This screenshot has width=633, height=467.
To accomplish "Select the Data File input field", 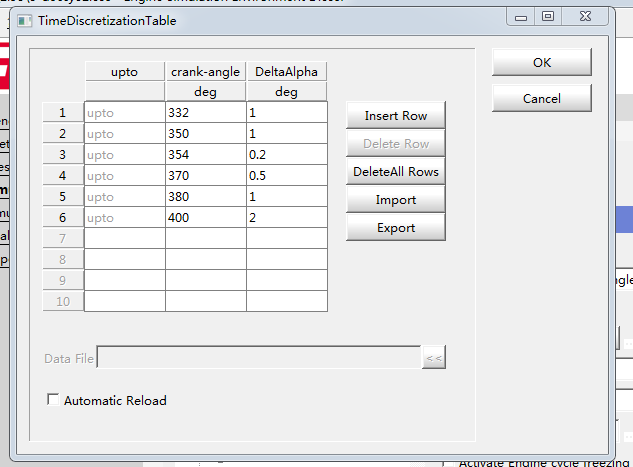I will [258, 358].
